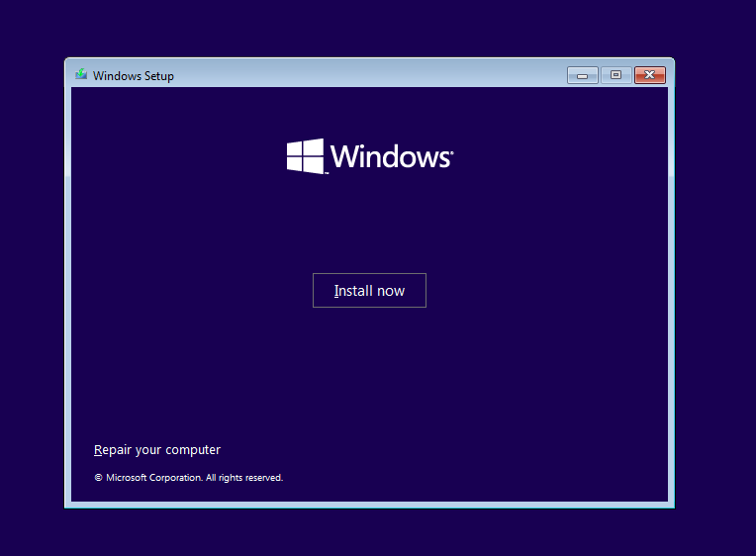Start installation with Install now
The width and height of the screenshot is (756, 556).
tap(369, 291)
